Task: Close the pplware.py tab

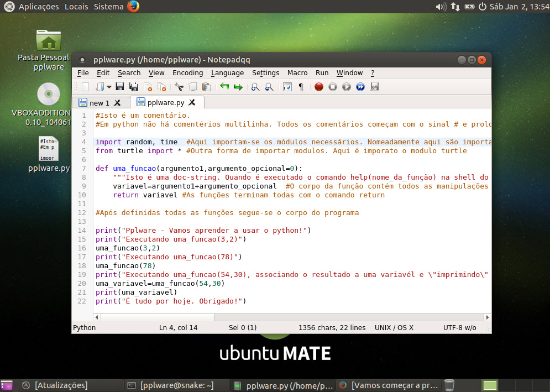Action: pyautogui.click(x=192, y=102)
